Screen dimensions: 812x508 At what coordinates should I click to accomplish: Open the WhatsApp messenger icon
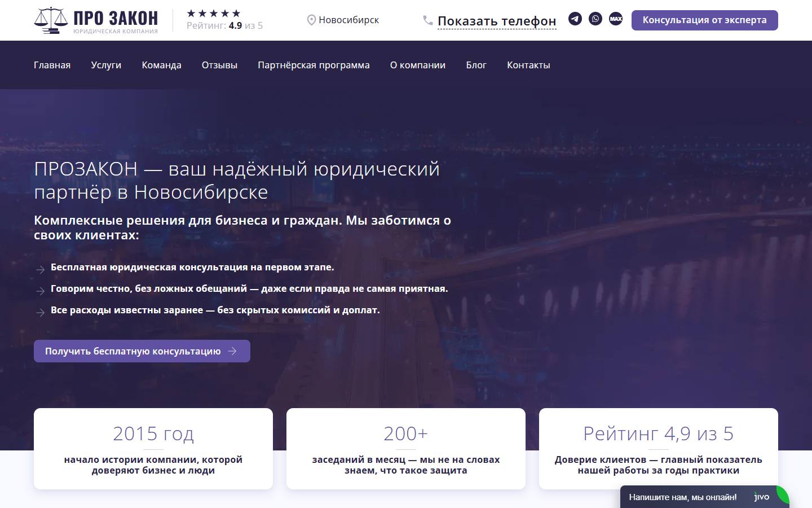coord(595,19)
